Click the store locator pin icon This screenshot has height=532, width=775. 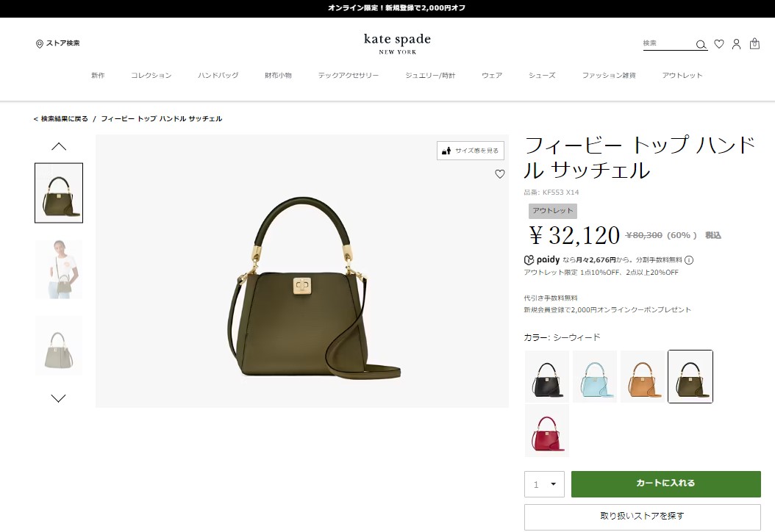point(40,44)
